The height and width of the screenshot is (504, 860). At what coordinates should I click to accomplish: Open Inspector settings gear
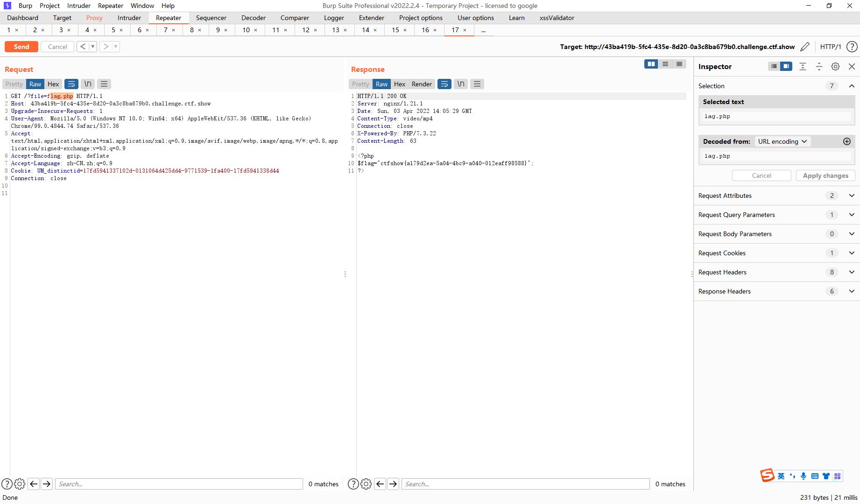835,66
